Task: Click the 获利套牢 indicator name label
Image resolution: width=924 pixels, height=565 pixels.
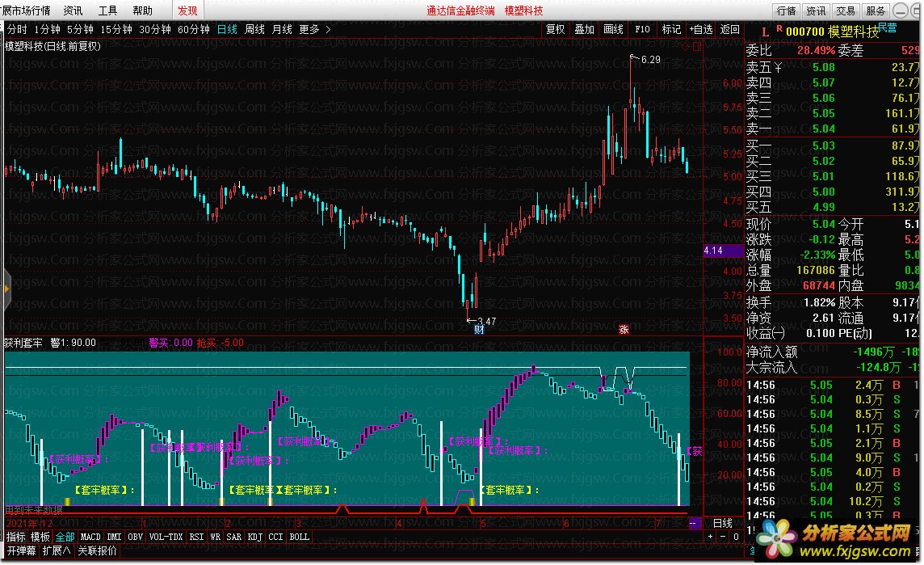Action: click(23, 343)
